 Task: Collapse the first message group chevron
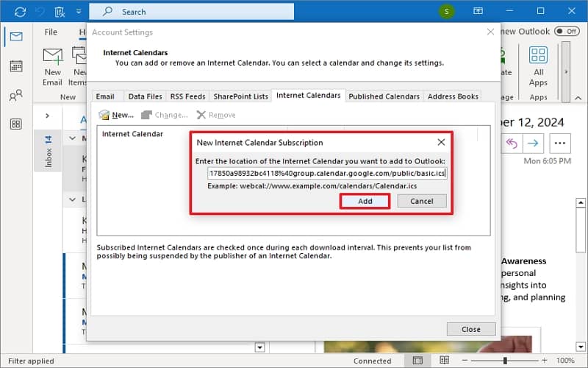coord(72,138)
